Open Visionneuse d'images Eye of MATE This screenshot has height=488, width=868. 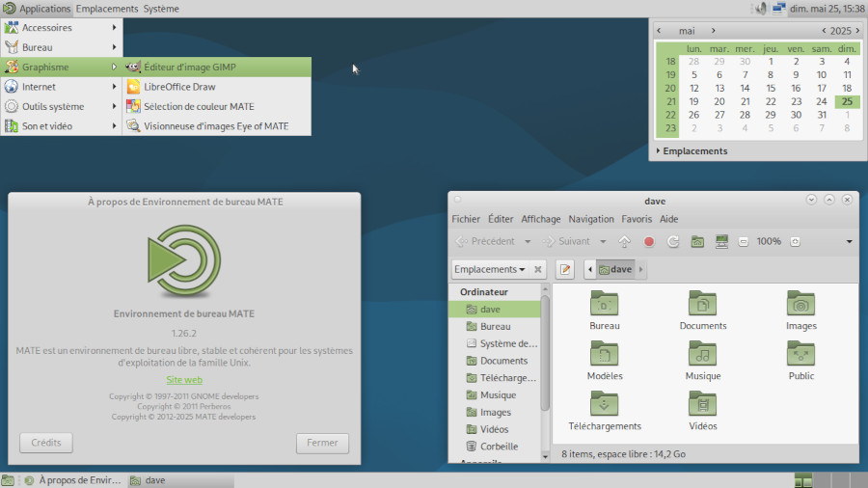217,126
